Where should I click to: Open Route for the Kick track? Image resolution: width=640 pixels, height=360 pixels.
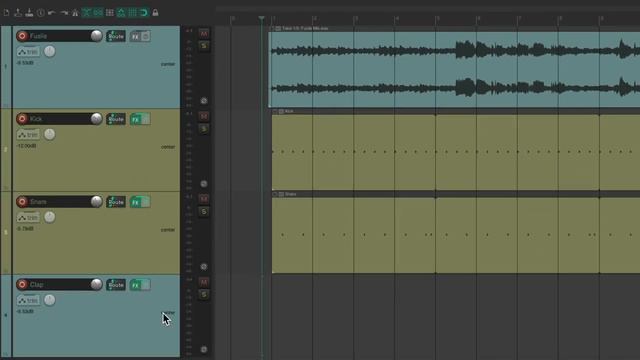pyautogui.click(x=116, y=119)
